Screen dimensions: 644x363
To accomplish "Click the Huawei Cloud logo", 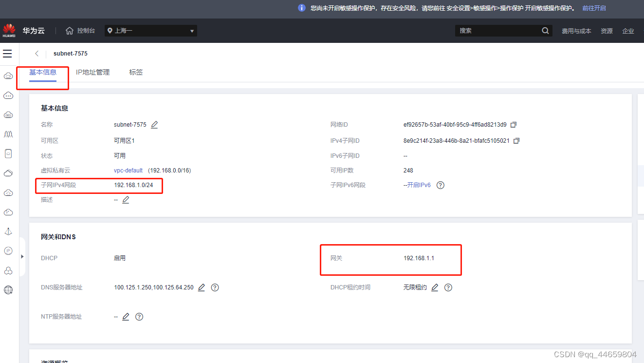I will [x=9, y=31].
